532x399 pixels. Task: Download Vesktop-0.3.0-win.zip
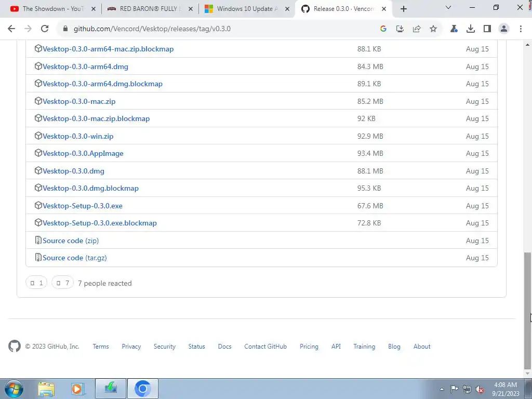point(78,137)
